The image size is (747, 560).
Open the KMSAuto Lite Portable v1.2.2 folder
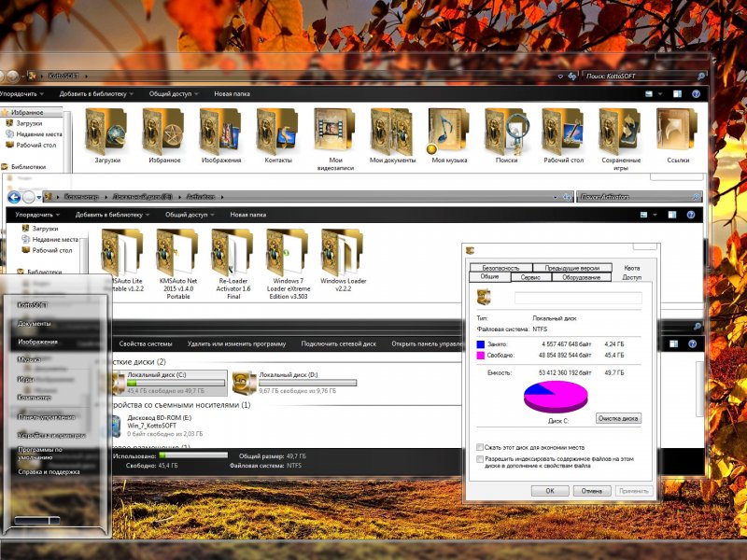coord(123,253)
